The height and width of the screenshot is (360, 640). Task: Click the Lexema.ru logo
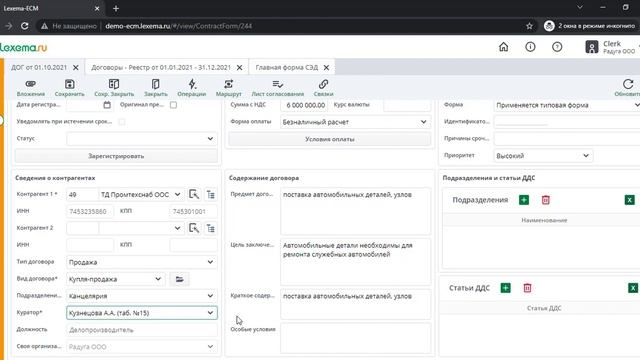(24, 47)
